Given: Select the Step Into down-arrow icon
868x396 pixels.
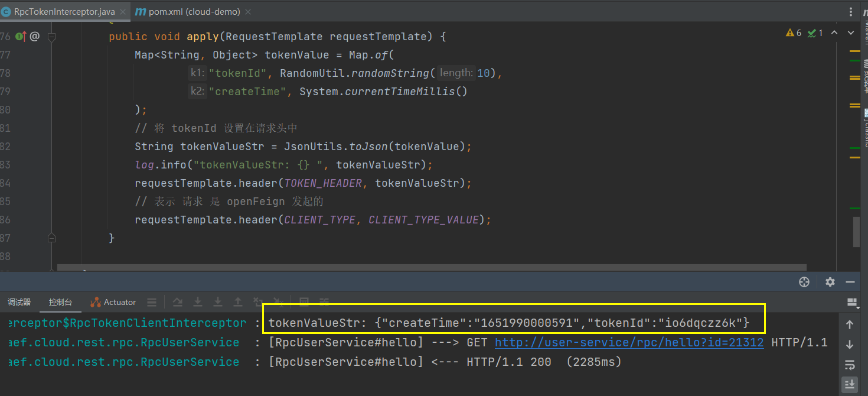Looking at the screenshot, I should point(198,301).
